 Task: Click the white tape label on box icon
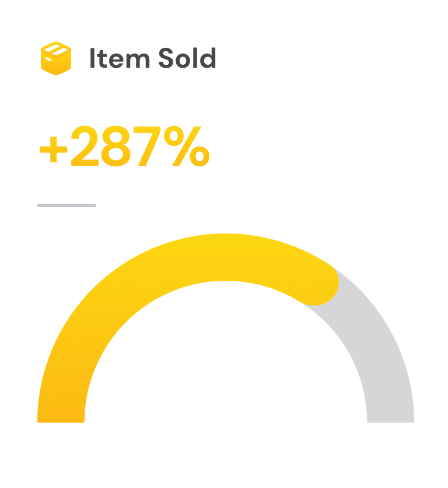click(x=54, y=48)
